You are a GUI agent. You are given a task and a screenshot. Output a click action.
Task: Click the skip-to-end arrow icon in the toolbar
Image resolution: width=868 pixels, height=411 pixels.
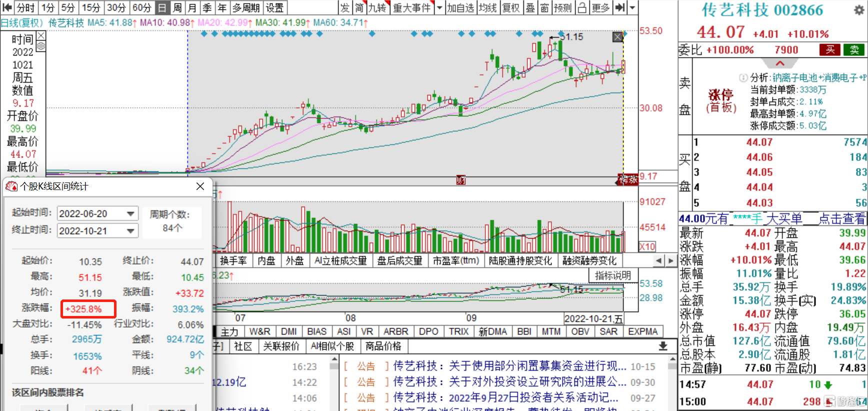click(620, 7)
